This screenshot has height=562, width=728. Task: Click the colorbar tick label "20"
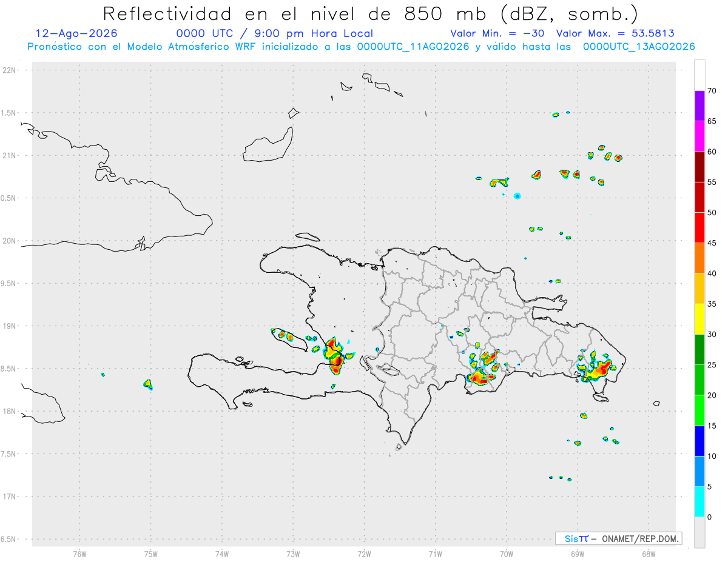[x=712, y=395]
